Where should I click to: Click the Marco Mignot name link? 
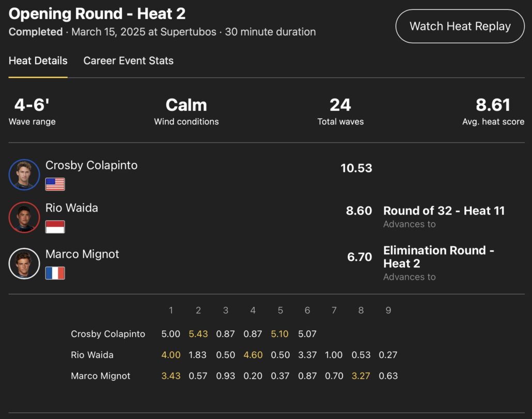click(x=82, y=254)
